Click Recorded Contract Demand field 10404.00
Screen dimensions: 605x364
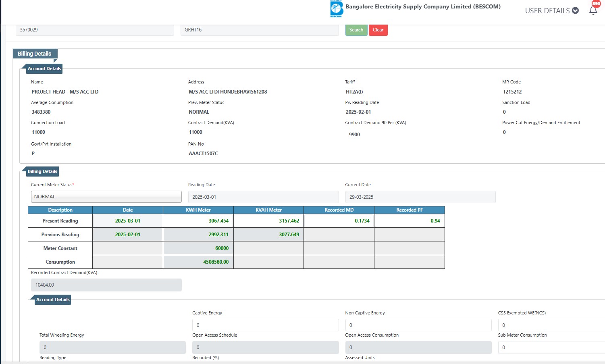[x=106, y=285]
